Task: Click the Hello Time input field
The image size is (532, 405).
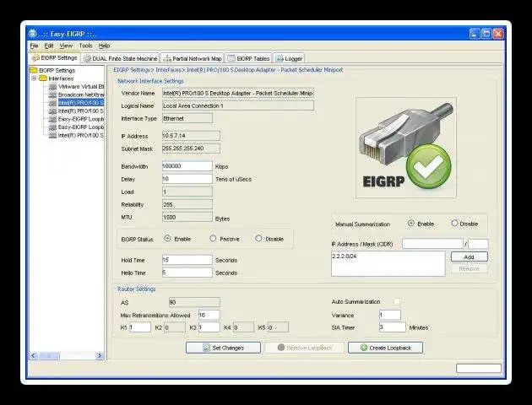Action: [187, 273]
